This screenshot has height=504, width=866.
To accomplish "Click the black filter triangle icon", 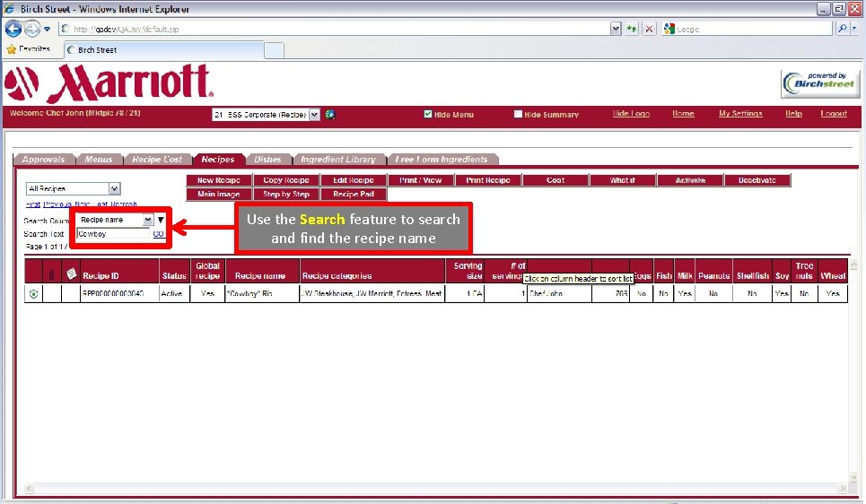I will (161, 220).
